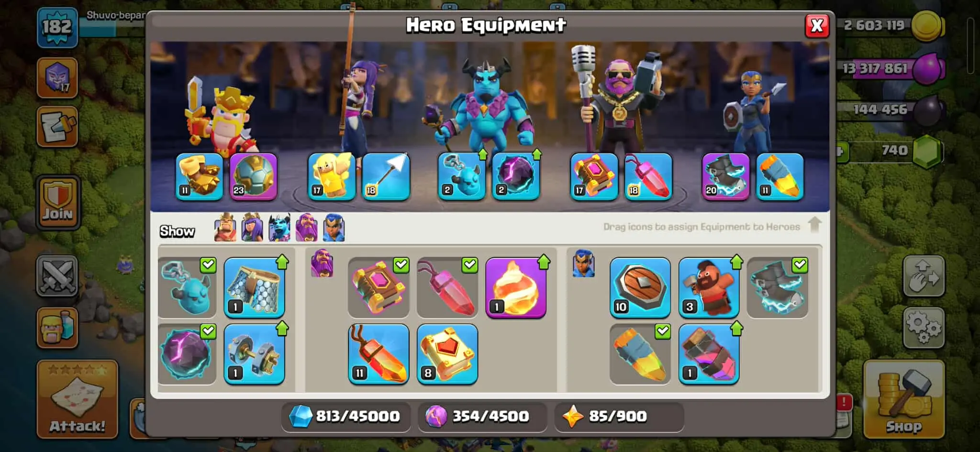Expand the level 182 player profile badge
The image size is (980, 452).
pyautogui.click(x=57, y=27)
